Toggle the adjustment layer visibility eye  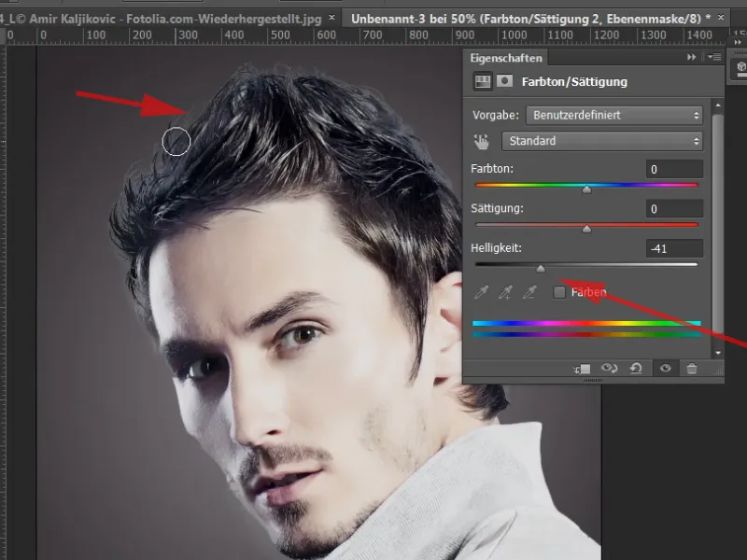(x=666, y=368)
